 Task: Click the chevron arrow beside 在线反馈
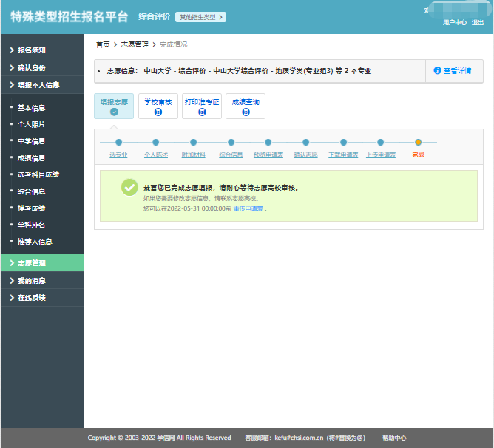click(12, 297)
